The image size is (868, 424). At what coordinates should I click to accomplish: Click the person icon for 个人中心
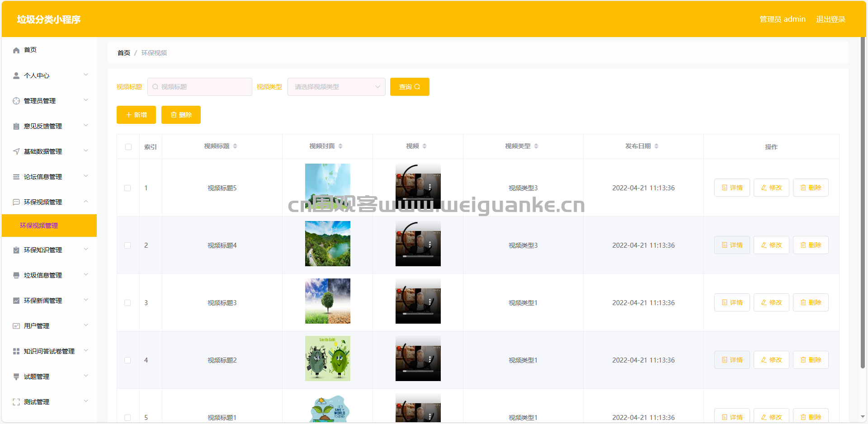coord(16,75)
